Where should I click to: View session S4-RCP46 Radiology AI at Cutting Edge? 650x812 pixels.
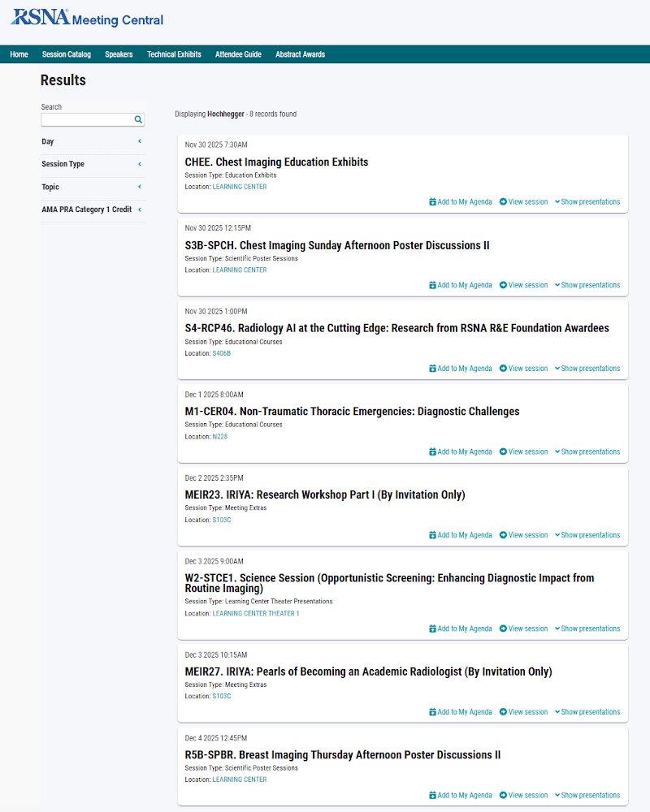click(523, 369)
